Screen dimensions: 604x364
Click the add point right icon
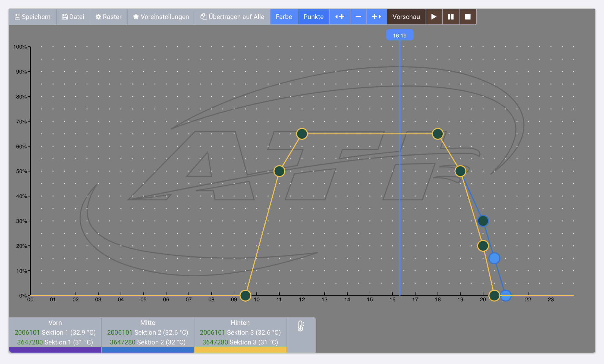point(376,17)
